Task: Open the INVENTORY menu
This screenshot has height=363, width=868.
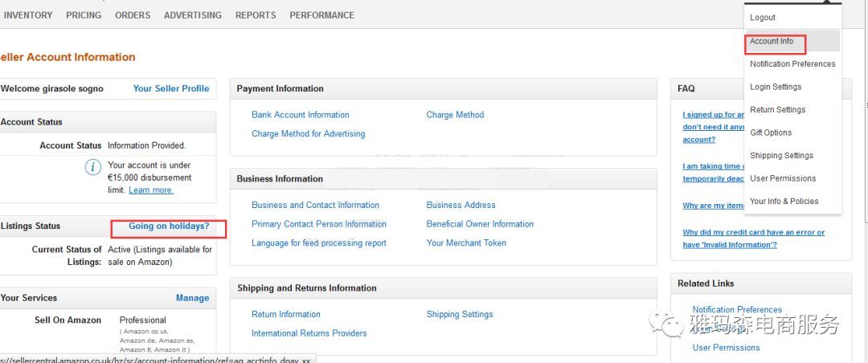Action: (x=28, y=15)
